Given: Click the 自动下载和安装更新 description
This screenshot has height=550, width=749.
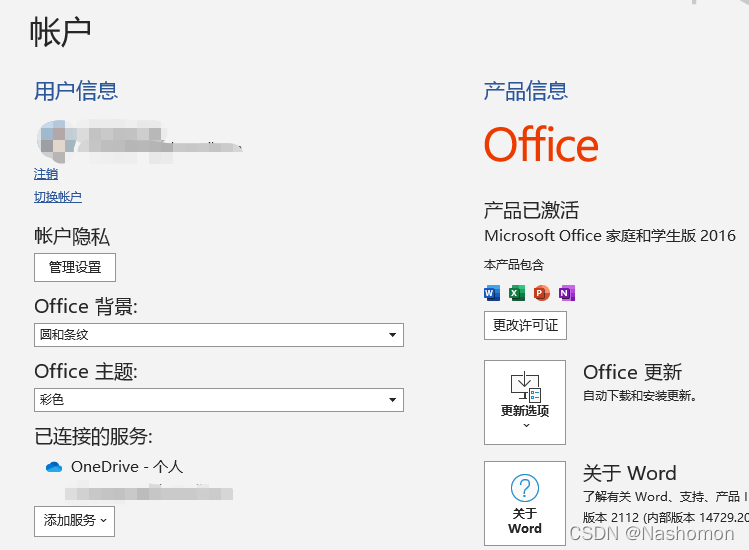Looking at the screenshot, I should pos(640,396).
